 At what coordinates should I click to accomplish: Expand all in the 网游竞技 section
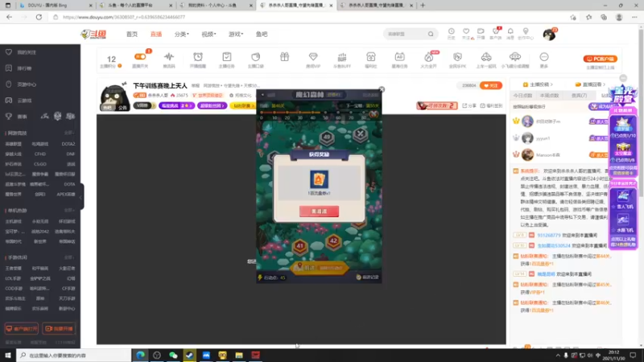(x=69, y=133)
